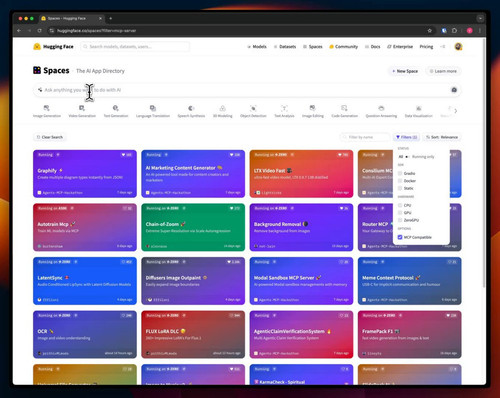
Task: Show more categories with right chevron
Action: tap(456, 111)
